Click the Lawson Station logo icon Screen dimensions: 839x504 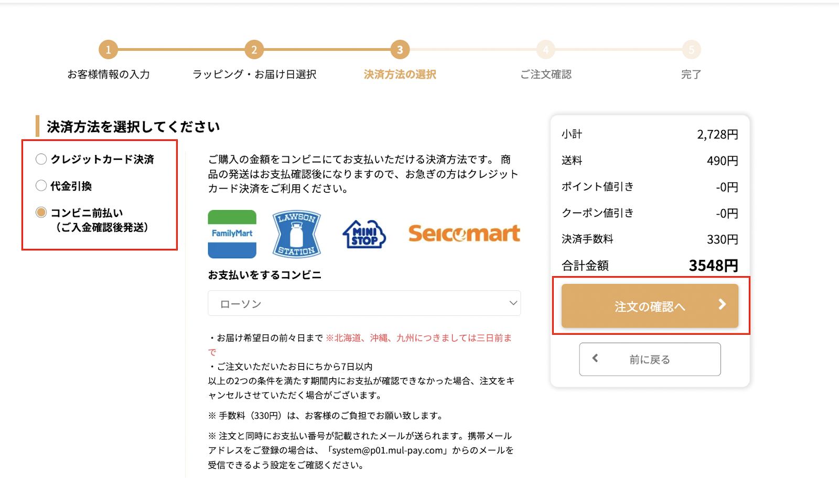[296, 234]
